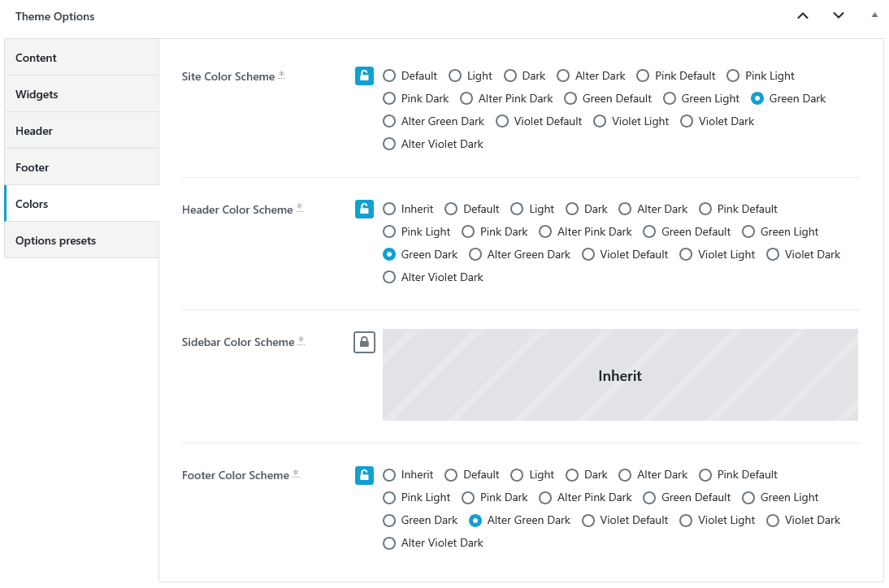Click the locked Inherit sidebar scheme area
Screen dimensions: 889x588
tap(620, 375)
